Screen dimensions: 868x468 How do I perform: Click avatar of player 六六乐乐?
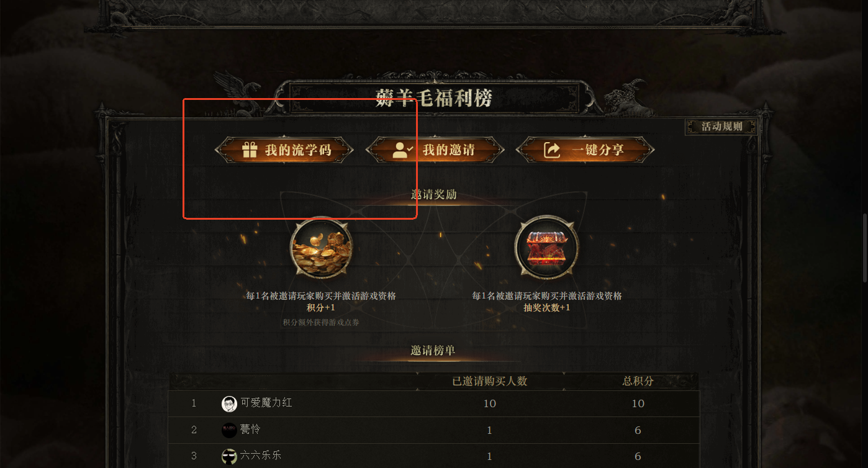229,456
